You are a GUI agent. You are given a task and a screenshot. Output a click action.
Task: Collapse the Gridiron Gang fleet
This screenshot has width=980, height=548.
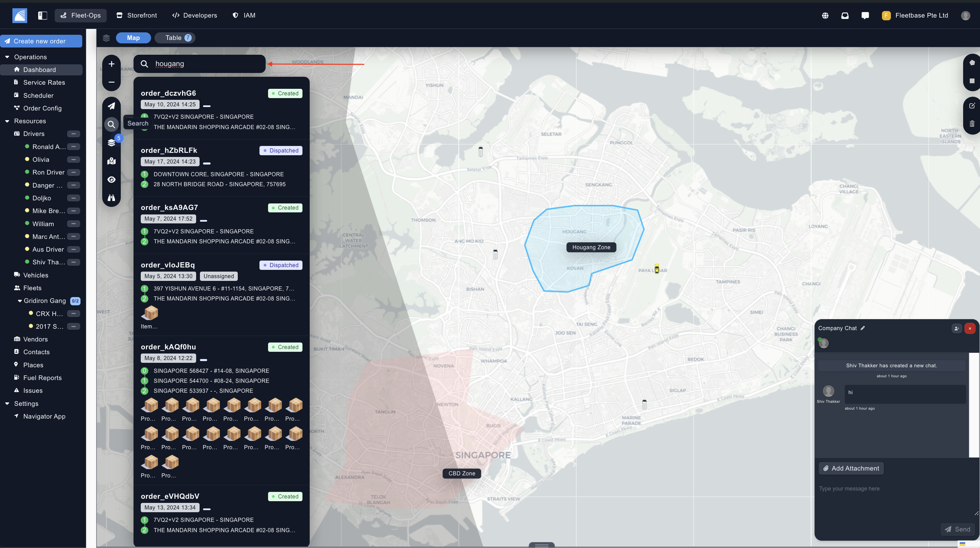click(20, 301)
